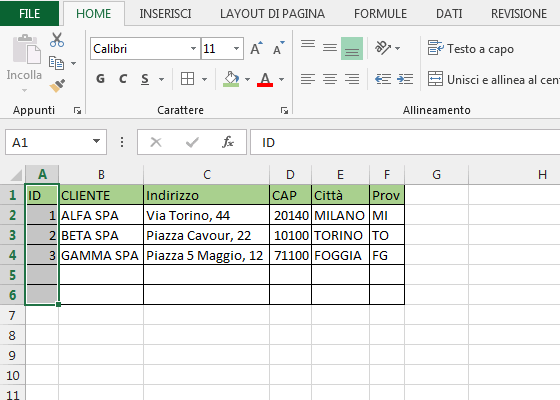This screenshot has width=560, height=400.
Task: Open copy options dropdown arrow
Action: coord(74,64)
